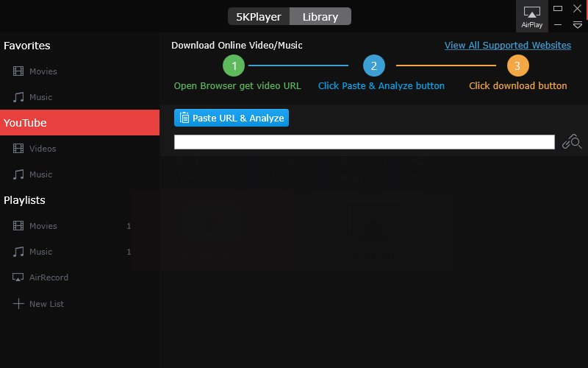Minimize the 5KPlayer window

tap(558, 25)
